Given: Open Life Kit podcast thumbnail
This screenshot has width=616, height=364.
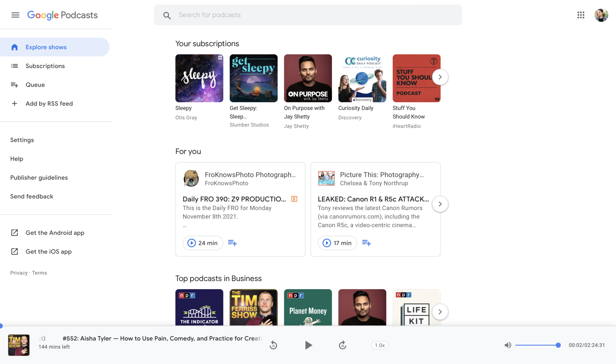Looking at the screenshot, I should (x=417, y=307).
